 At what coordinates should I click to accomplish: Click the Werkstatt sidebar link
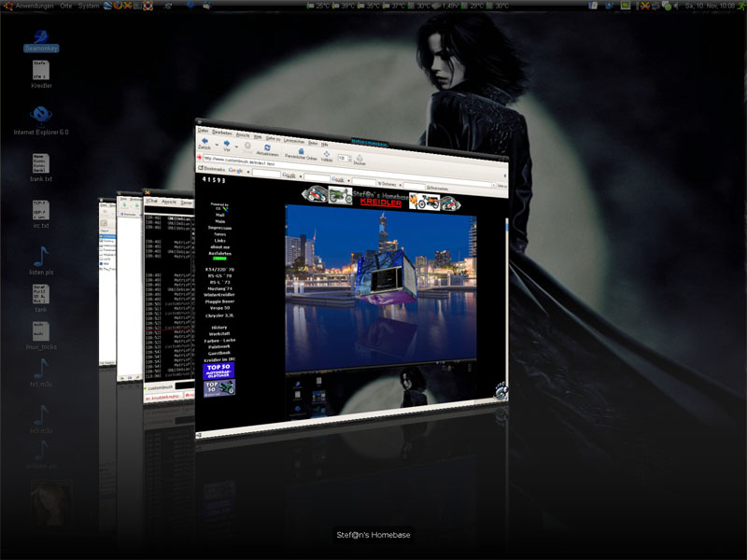pos(218,333)
